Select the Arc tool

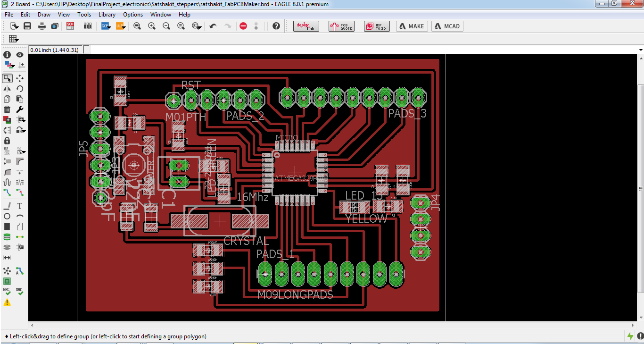[20, 216]
